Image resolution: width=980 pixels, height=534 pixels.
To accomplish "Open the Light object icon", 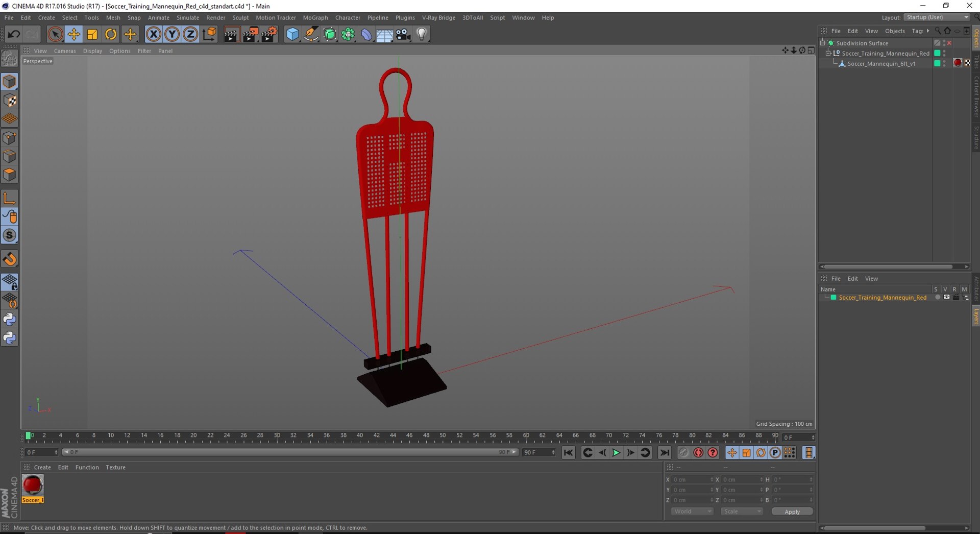I will click(422, 34).
